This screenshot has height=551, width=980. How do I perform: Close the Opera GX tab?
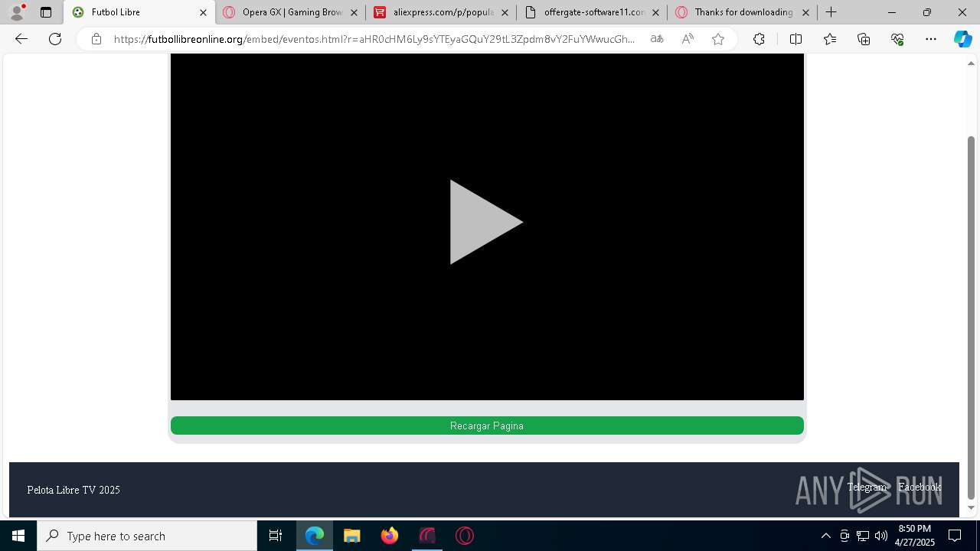coord(354,12)
